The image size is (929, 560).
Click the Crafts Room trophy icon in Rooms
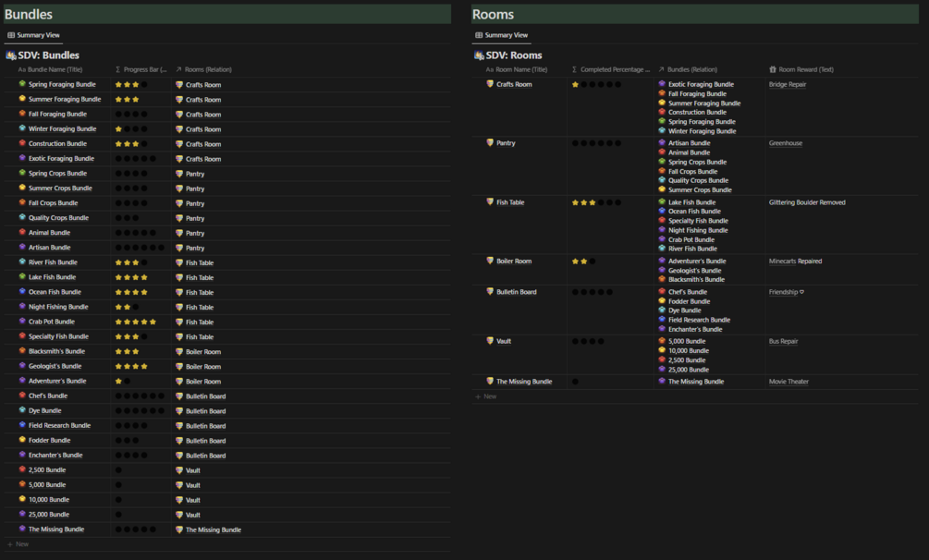click(x=490, y=84)
